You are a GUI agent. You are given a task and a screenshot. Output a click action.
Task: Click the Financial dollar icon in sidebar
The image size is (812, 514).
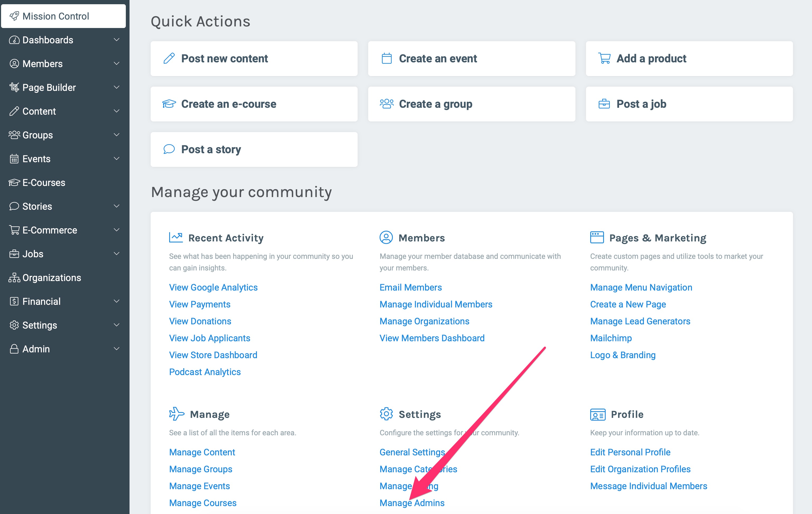[x=14, y=301]
